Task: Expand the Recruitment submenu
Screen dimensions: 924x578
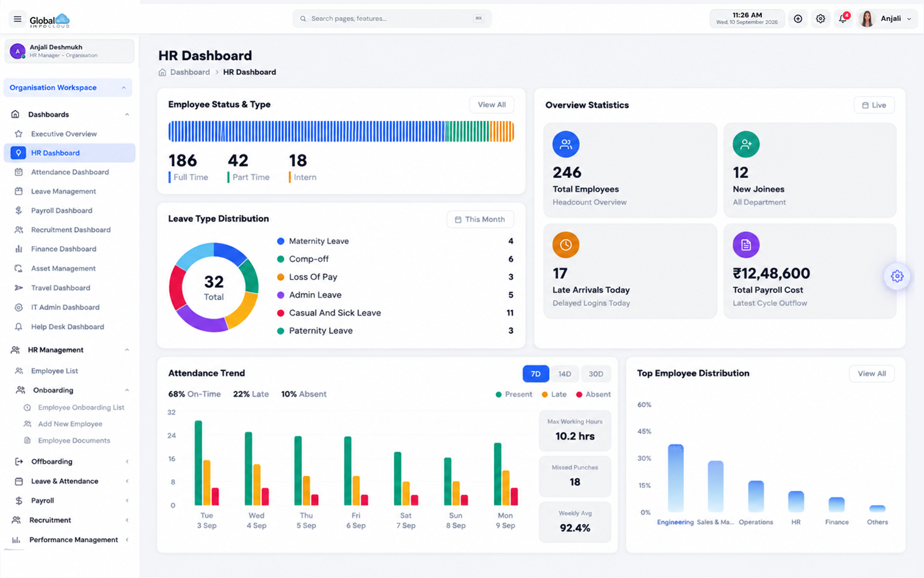Action: [x=126, y=520]
